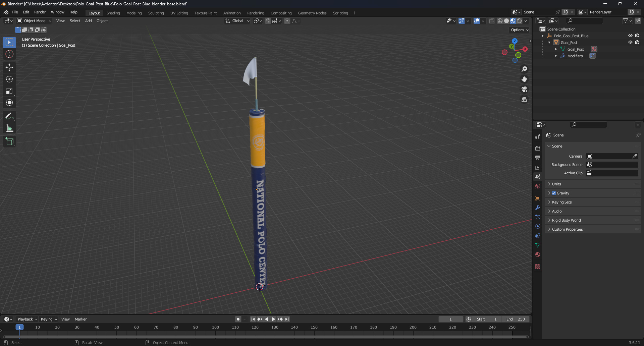Hide Polo_Goal_Post_Blue collection in viewport
644x346 pixels.
[630, 36]
